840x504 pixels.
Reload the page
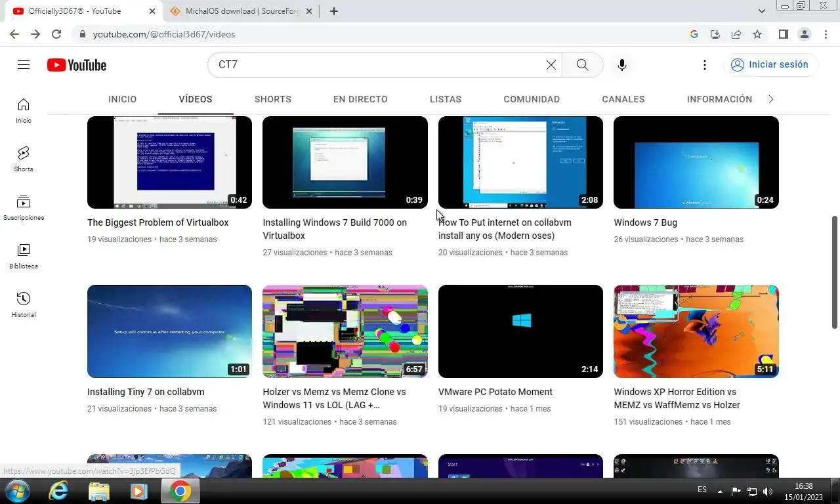56,34
